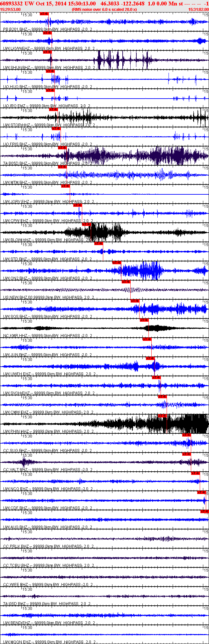The width and height of the screenshot is (209, 644).
Task: Select the red pick marker on the UW MTM trace
Action: pos(62,167)
